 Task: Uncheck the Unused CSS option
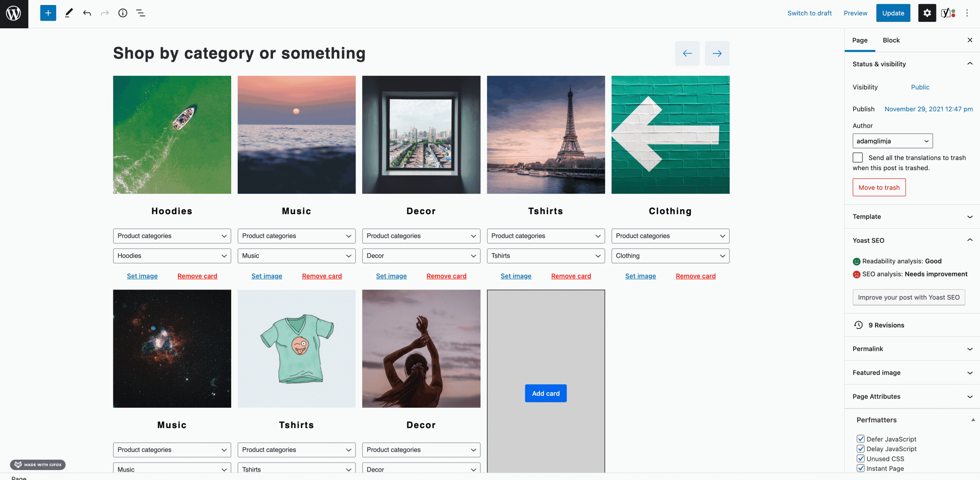pos(861,459)
